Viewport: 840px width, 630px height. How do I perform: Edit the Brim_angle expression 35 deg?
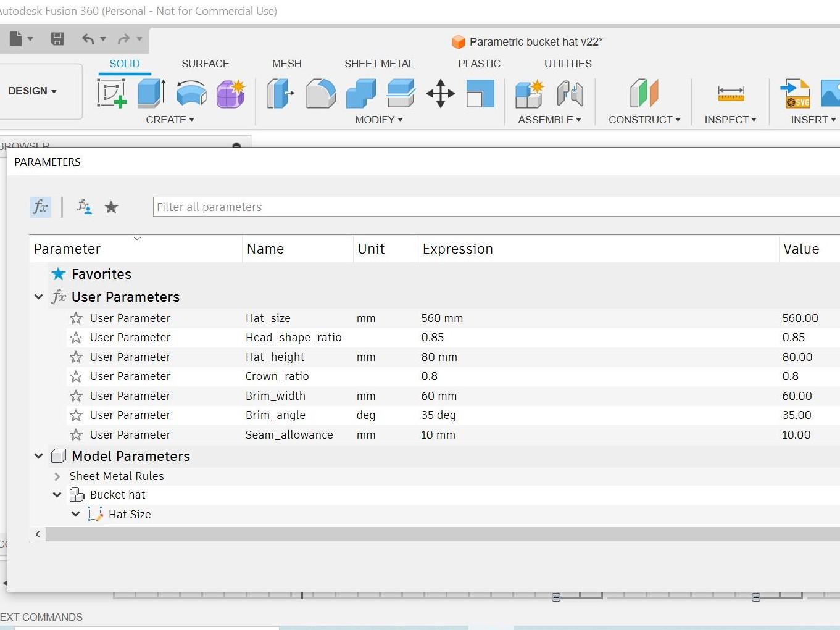[438, 415]
